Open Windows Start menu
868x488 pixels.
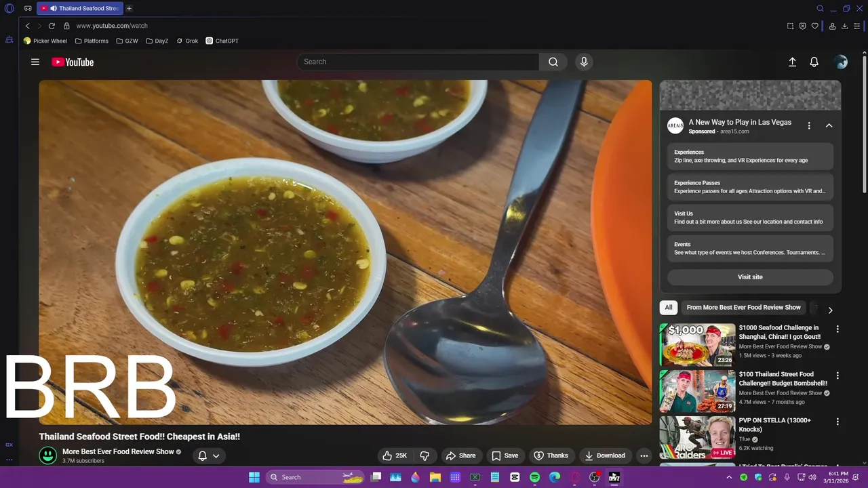pos(254,477)
